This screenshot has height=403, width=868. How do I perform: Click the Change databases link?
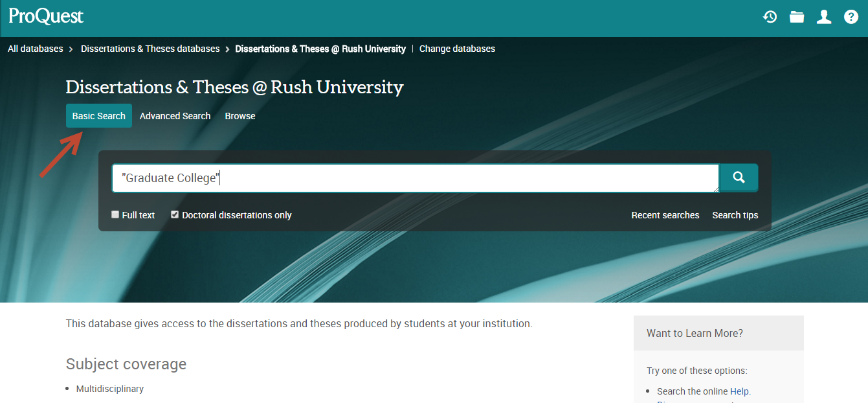457,49
